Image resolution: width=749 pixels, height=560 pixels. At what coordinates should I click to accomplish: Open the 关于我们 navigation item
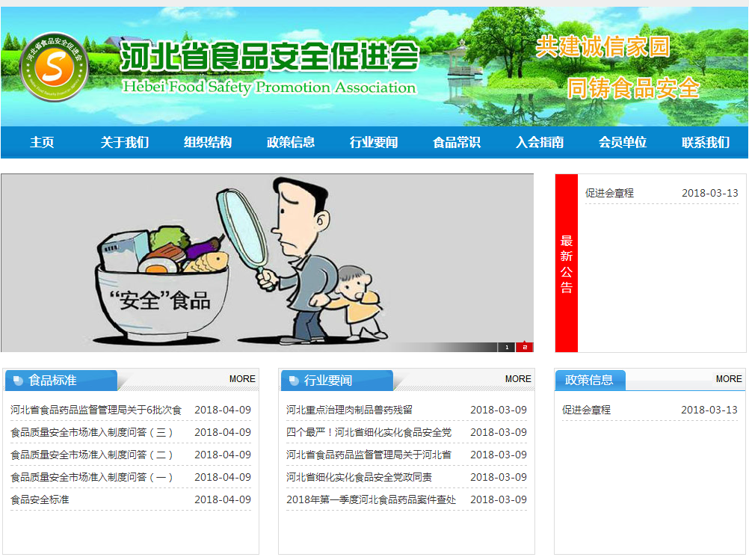click(125, 142)
